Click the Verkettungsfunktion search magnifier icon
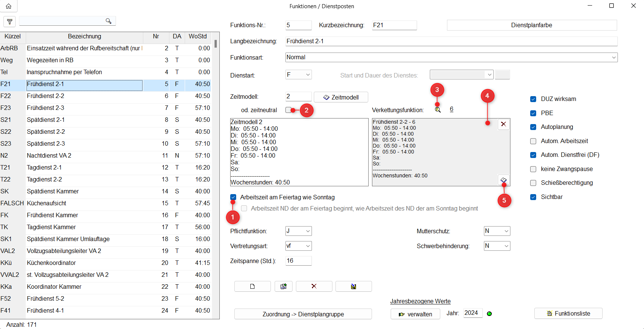Screen dimensions: 644x329 438,110
